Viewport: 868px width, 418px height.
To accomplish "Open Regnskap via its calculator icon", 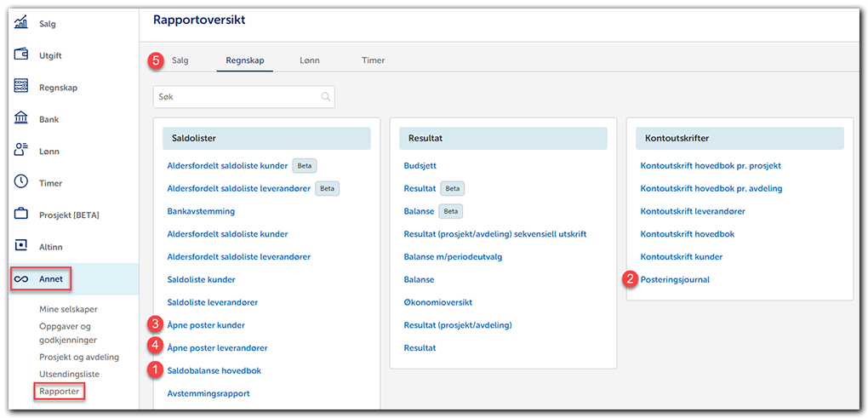I will coord(21,87).
